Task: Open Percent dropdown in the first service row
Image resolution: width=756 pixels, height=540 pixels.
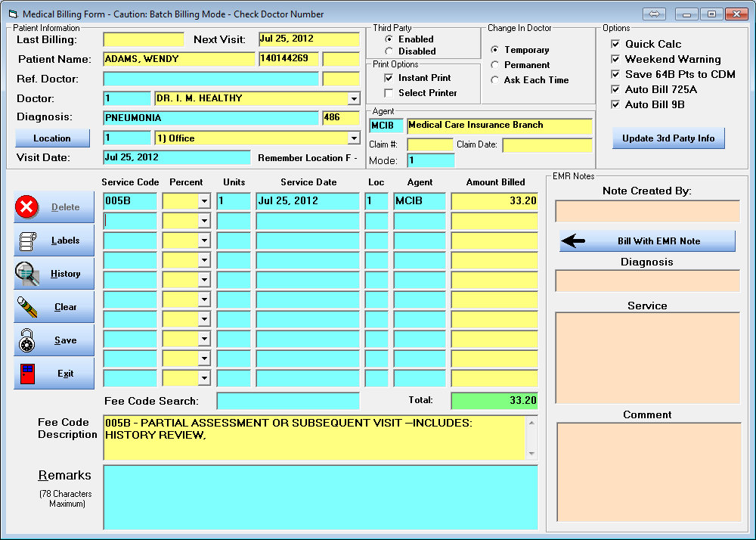Action: [203, 201]
